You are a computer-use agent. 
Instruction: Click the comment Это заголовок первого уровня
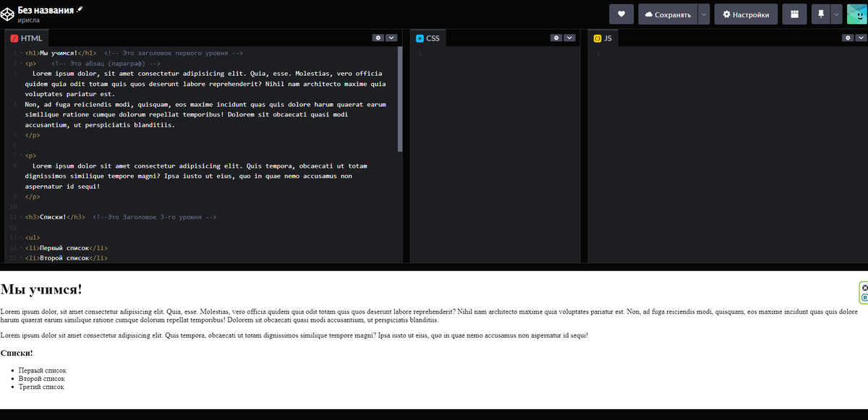point(174,53)
